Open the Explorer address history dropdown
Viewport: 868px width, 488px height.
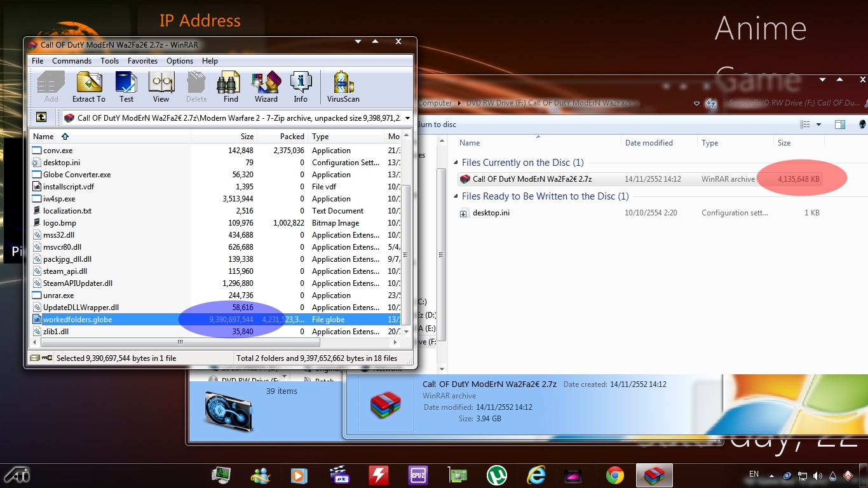point(697,103)
